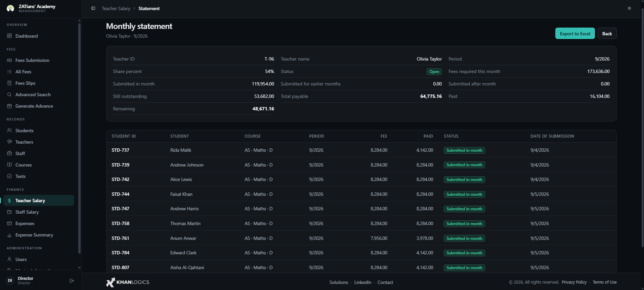Toggle the light/dark theme sun icon
Screen dimensions: 644x290
click(x=629, y=8)
